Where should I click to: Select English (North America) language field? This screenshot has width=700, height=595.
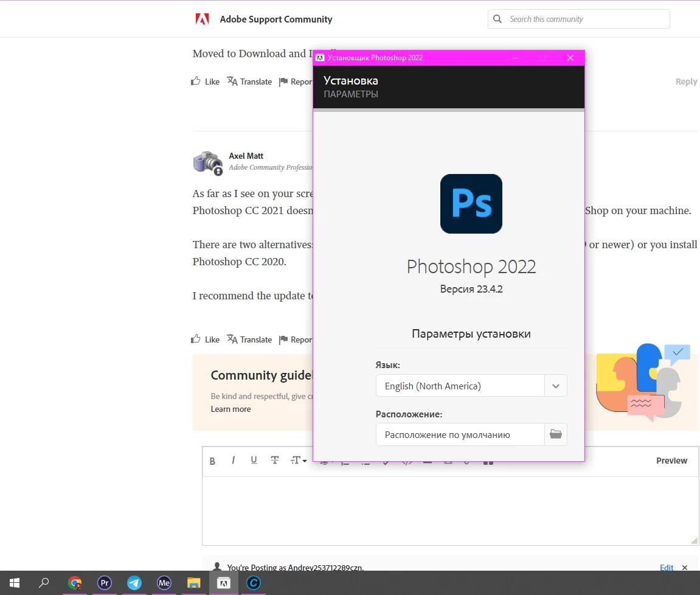[460, 386]
